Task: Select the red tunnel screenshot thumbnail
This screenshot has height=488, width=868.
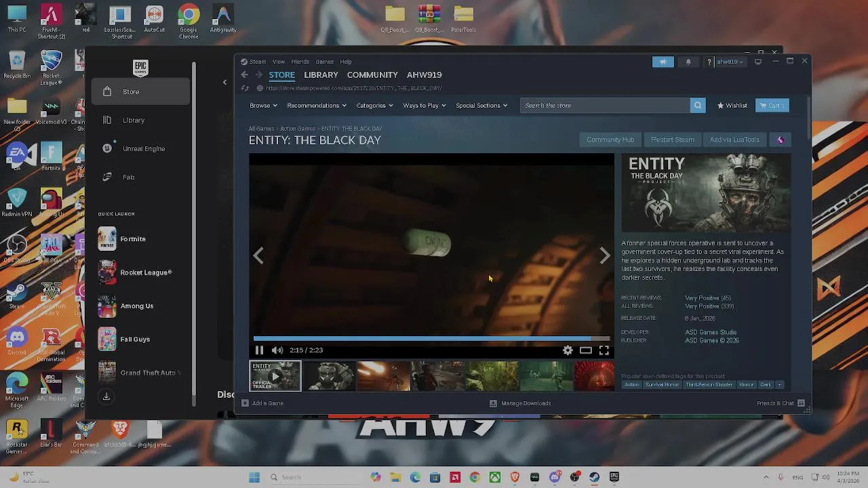Action: [594, 376]
